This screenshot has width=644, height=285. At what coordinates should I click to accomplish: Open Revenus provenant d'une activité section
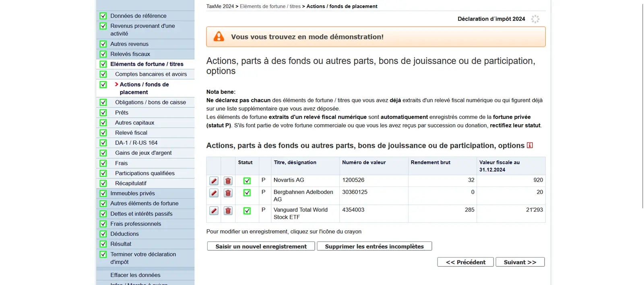[142, 30]
